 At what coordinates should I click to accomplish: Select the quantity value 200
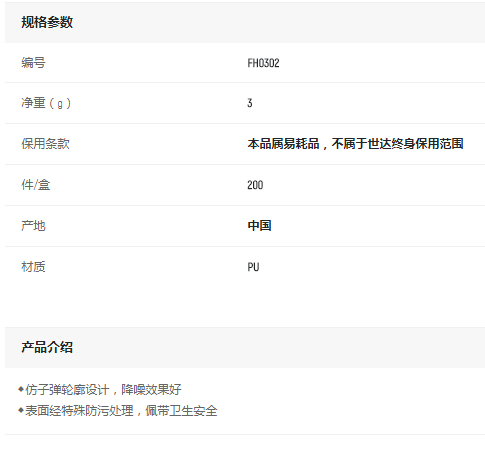(x=255, y=185)
